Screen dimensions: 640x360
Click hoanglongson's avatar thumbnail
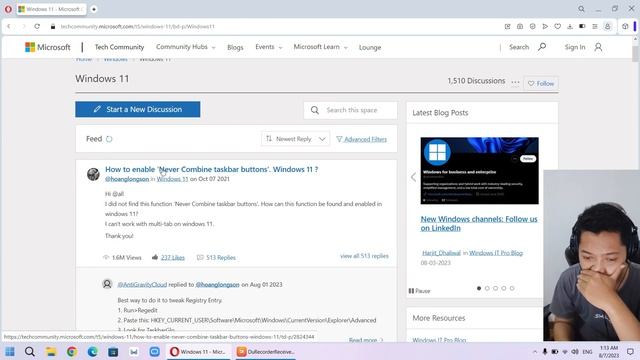point(93,174)
